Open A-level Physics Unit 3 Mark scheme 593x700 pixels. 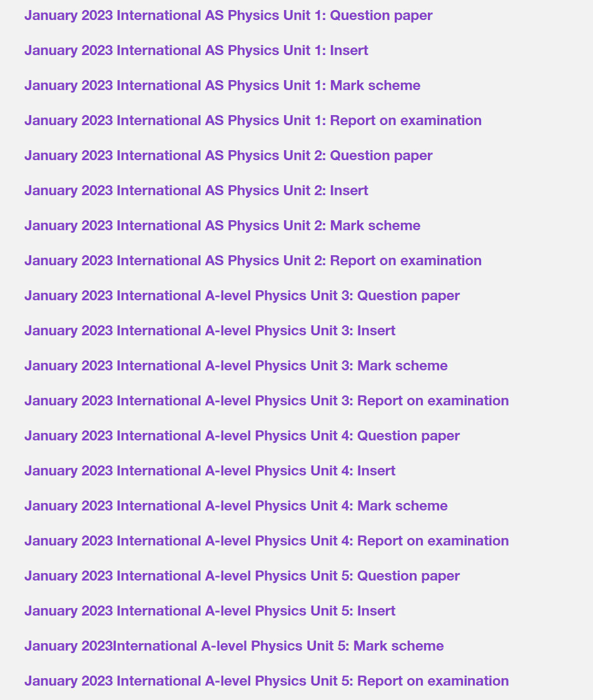236,366
